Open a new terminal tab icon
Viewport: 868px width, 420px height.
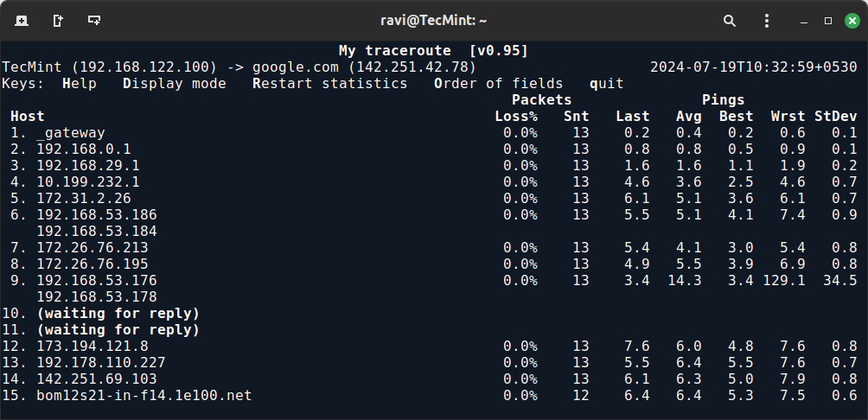(21, 21)
